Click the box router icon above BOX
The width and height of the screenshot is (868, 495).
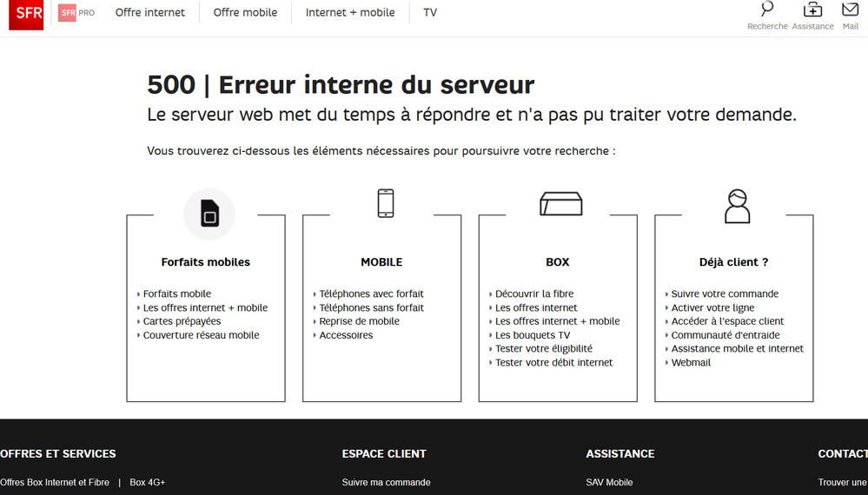pyautogui.click(x=560, y=204)
